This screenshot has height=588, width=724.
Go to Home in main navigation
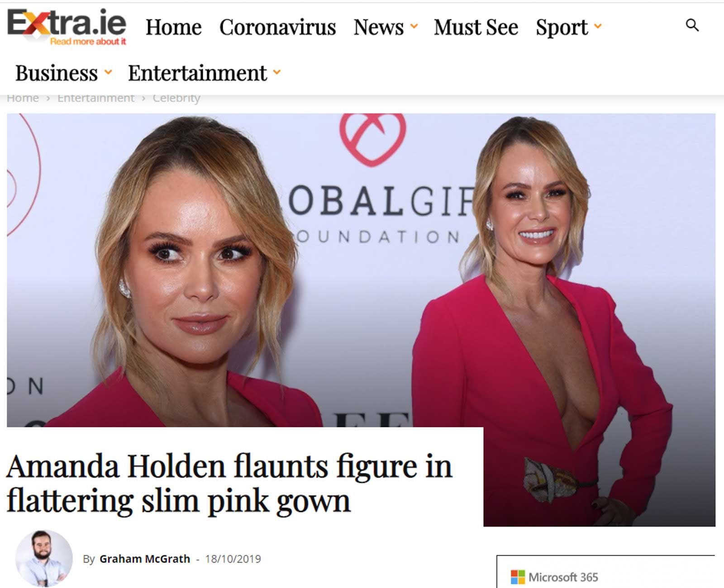pyautogui.click(x=174, y=27)
